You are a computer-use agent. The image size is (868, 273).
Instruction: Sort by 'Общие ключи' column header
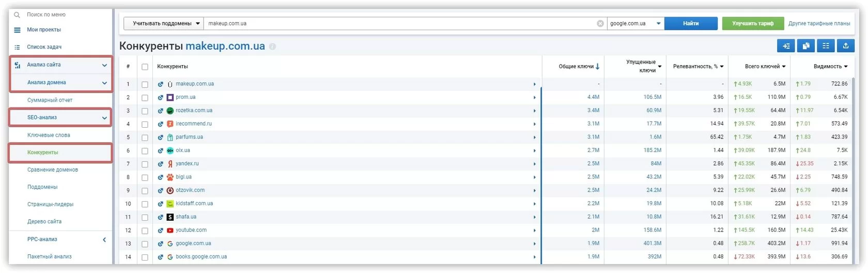click(579, 67)
